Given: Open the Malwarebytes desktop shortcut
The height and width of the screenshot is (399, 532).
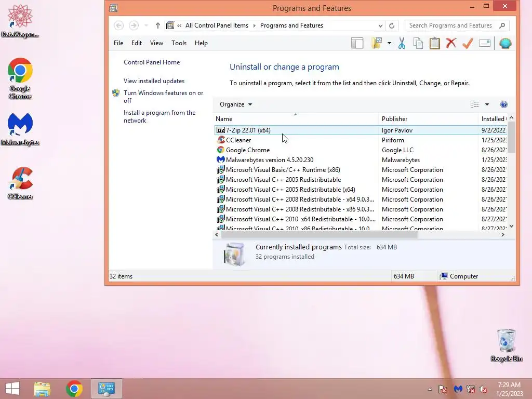Looking at the screenshot, I should point(20,129).
